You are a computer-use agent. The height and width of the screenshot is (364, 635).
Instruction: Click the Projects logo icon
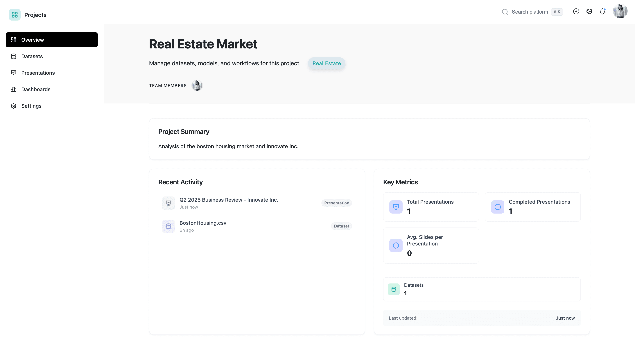click(15, 15)
